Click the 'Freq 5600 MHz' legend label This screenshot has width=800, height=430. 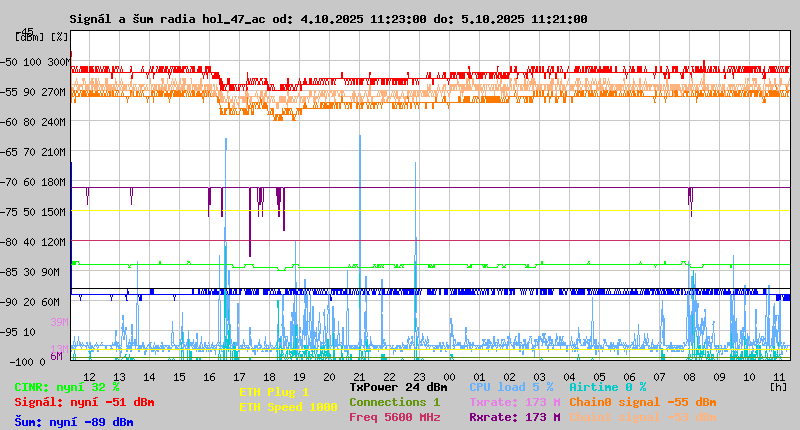coord(394,417)
